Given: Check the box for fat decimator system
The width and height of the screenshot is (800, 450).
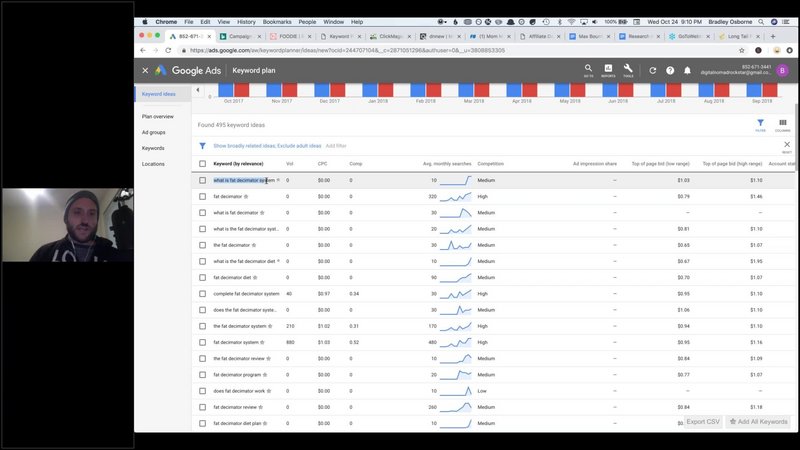Looking at the screenshot, I should pos(203,342).
